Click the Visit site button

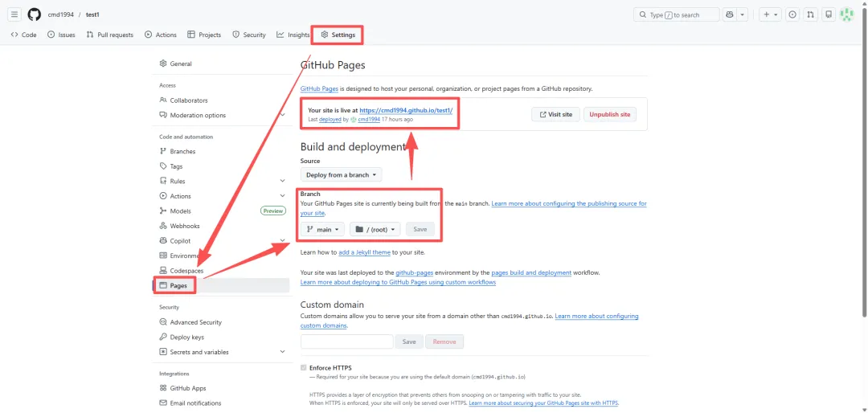coord(555,115)
